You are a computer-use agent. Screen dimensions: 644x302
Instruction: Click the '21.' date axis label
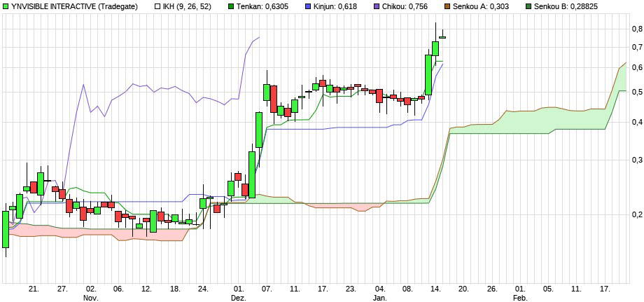tap(34, 289)
